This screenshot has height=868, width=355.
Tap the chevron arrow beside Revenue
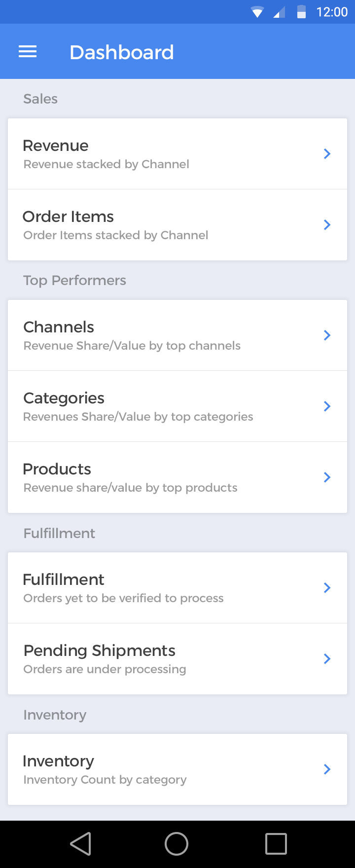tap(327, 154)
